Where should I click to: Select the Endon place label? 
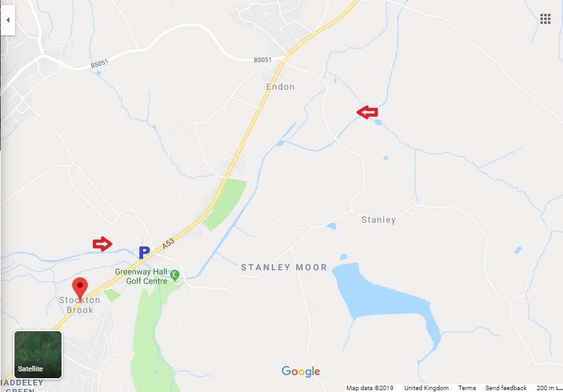[281, 87]
